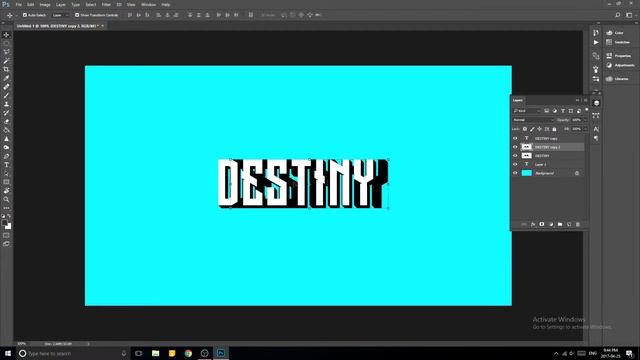
Task: Open the Auto-Select Layer dropdown
Action: [61, 15]
